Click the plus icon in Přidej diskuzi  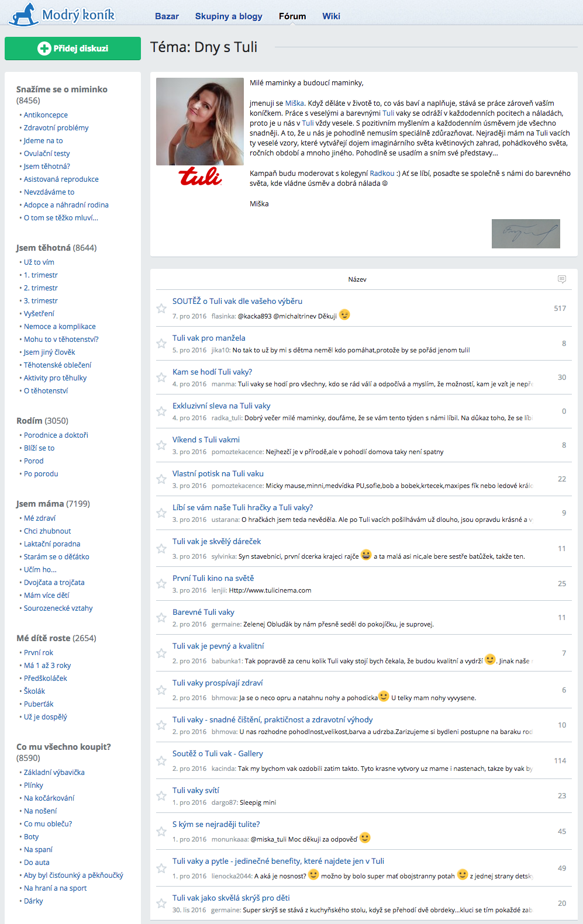click(44, 49)
